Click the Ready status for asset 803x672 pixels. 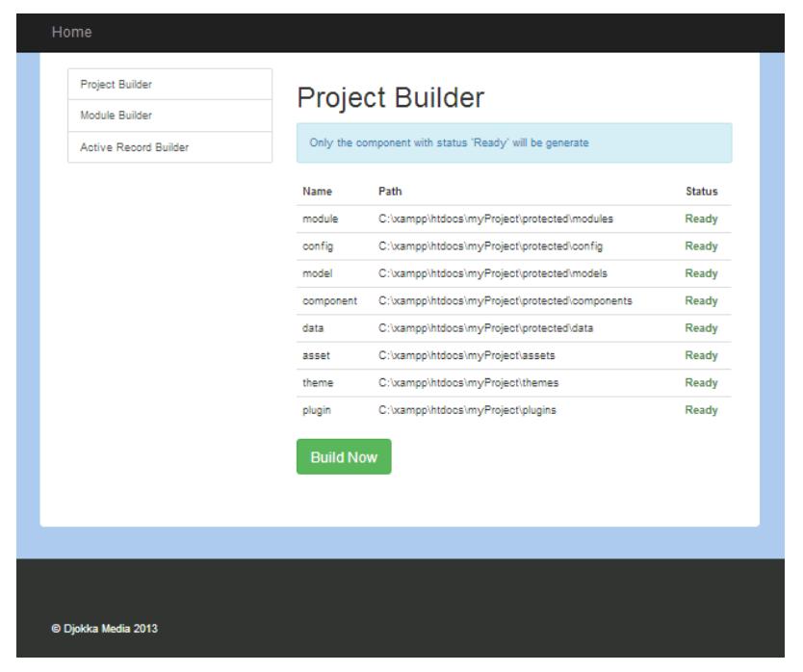[701, 355]
